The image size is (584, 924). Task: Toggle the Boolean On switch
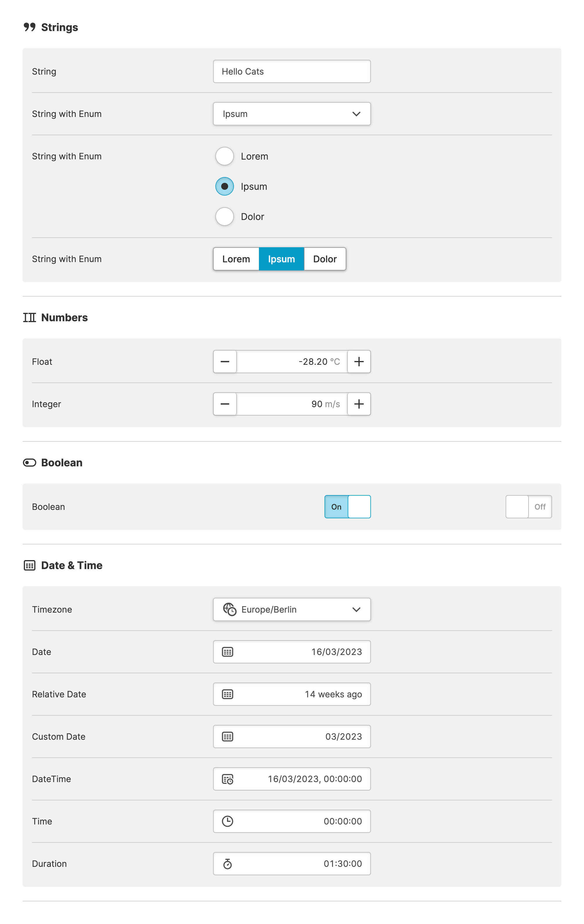347,506
